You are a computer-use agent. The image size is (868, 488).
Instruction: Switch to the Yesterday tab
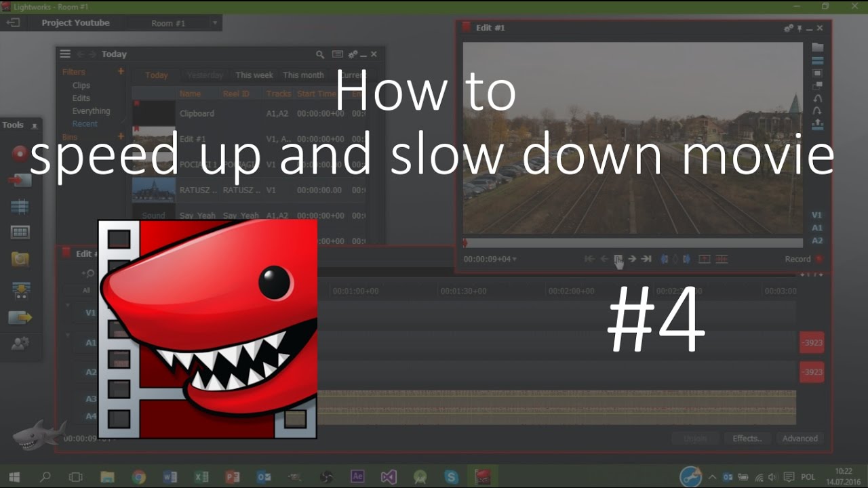(x=205, y=75)
